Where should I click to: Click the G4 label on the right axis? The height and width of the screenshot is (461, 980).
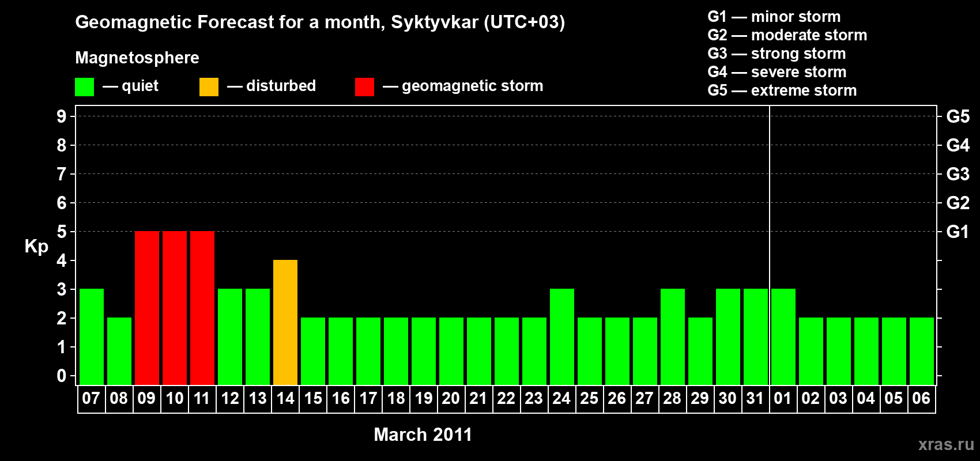tap(958, 145)
